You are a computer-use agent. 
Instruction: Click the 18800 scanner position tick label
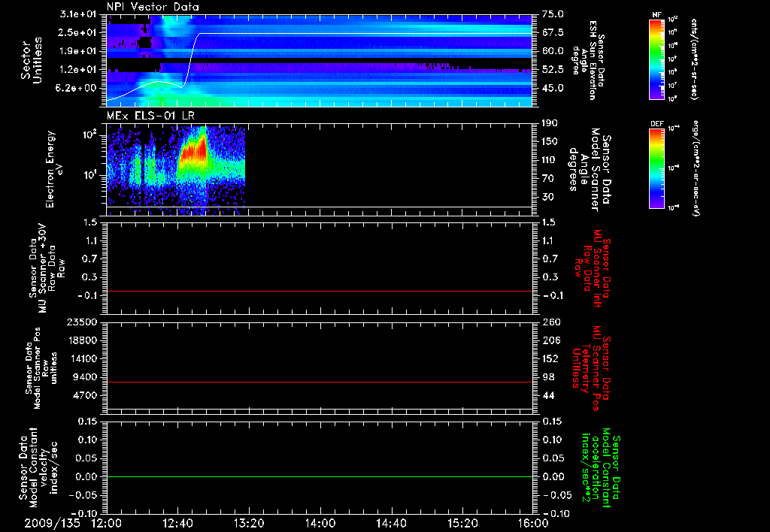pyautogui.click(x=81, y=340)
